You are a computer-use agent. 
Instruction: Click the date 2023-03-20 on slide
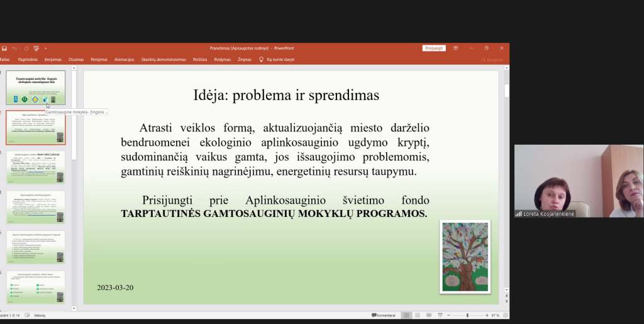(115, 288)
